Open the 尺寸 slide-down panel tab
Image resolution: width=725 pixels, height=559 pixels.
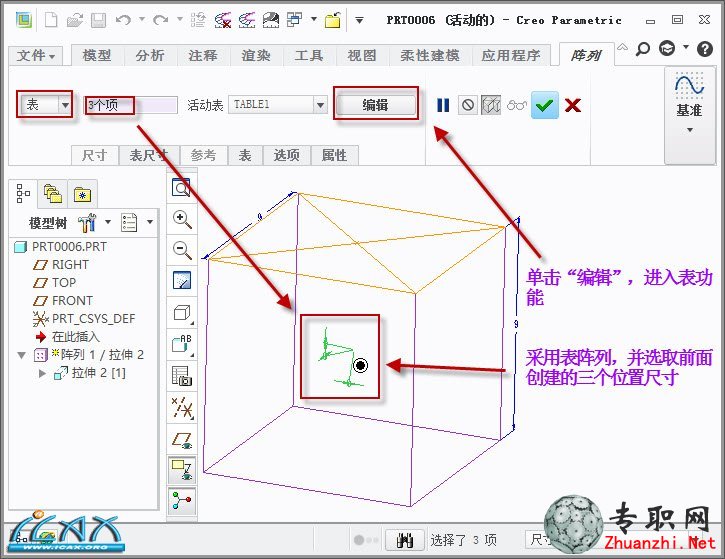(x=95, y=155)
